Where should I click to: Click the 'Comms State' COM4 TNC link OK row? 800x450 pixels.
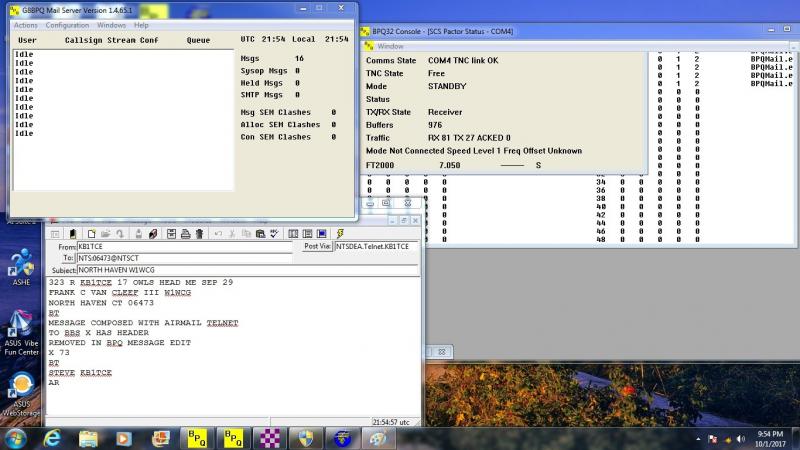(432, 60)
